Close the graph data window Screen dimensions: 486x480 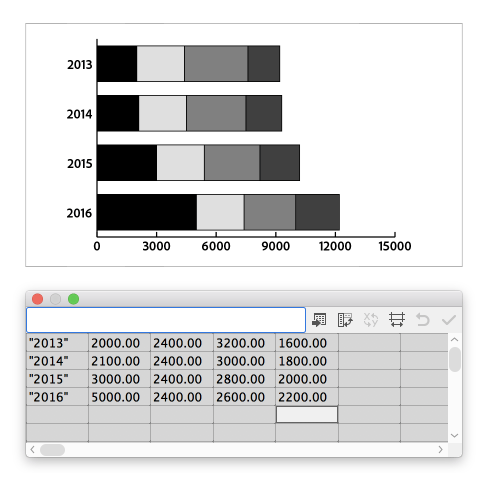[x=37, y=299]
